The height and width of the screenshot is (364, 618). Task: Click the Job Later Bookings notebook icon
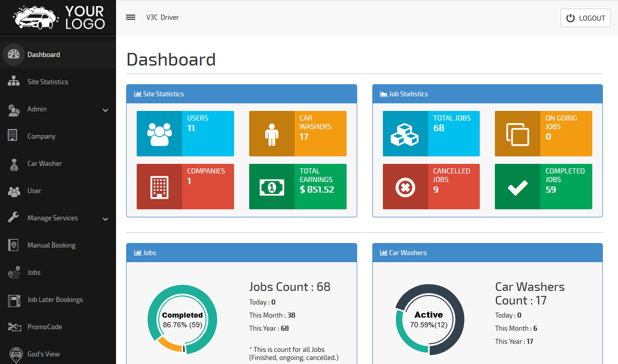tap(14, 300)
